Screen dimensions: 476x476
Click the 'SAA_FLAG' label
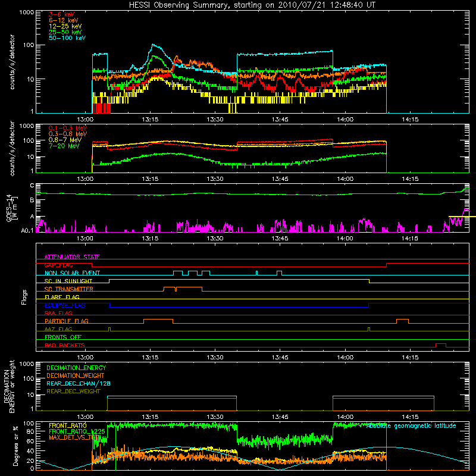(x=58, y=314)
